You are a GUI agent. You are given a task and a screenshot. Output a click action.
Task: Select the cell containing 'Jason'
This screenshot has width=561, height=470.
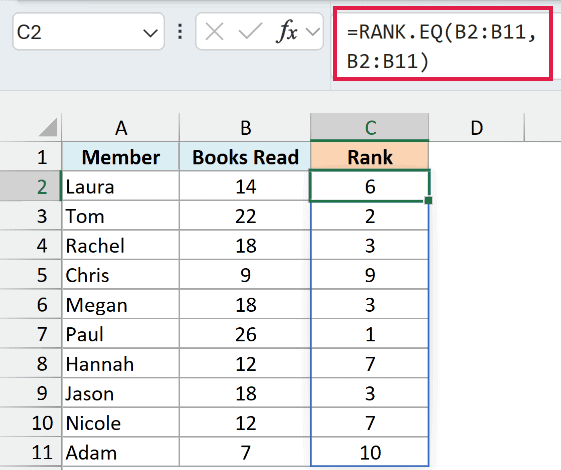(121, 393)
